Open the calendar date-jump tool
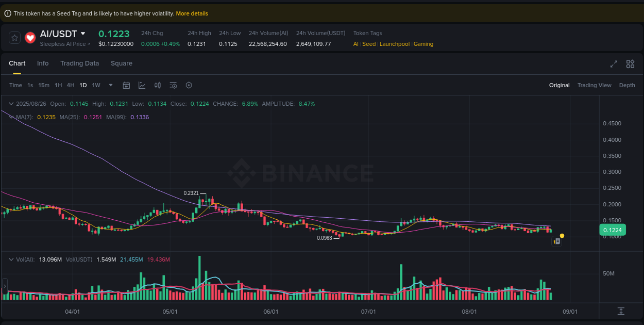The width and height of the screenshot is (644, 325). click(126, 85)
